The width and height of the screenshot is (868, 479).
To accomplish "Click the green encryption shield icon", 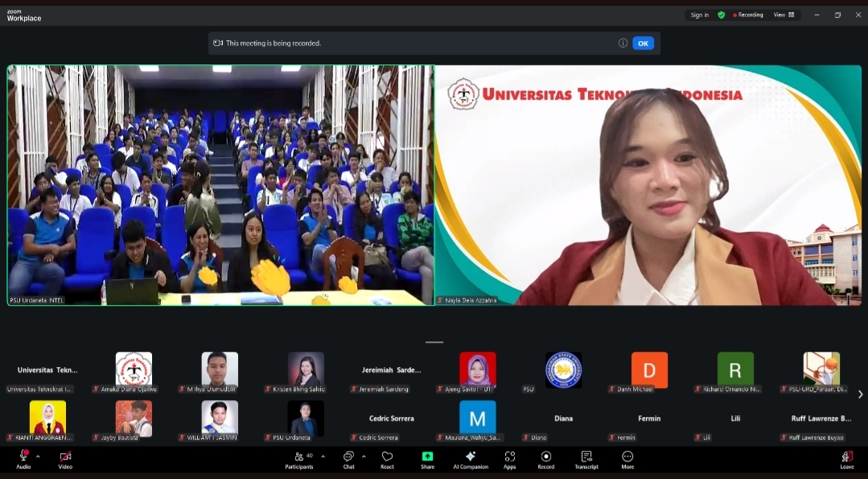I will click(x=721, y=14).
